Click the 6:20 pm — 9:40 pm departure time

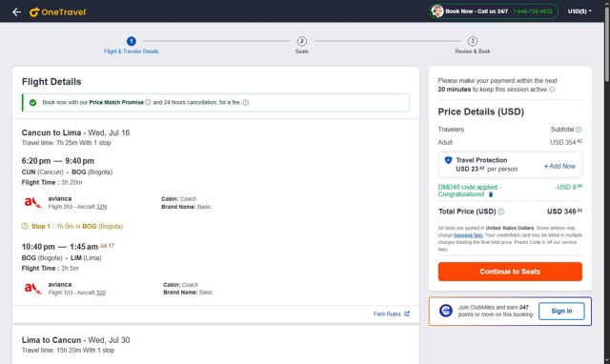(58, 161)
